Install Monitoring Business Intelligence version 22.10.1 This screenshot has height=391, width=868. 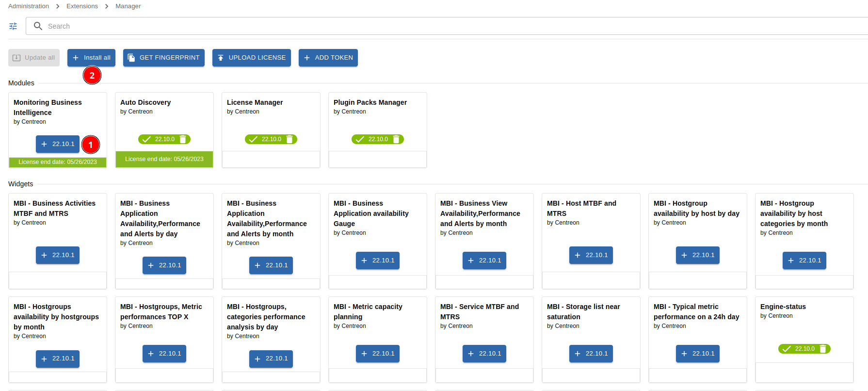(x=58, y=144)
